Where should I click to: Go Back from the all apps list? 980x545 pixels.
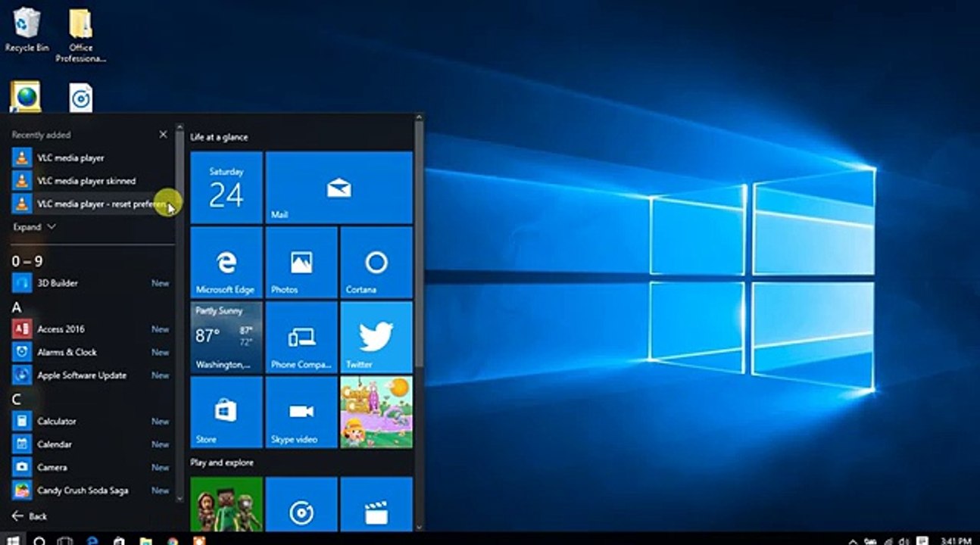point(30,516)
